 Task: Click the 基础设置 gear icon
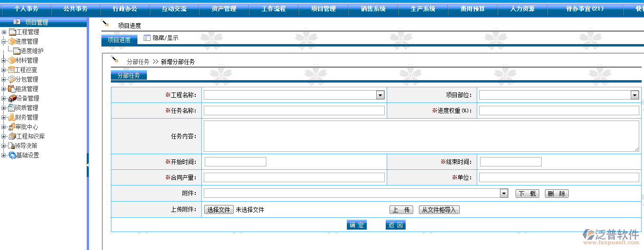tap(12, 155)
